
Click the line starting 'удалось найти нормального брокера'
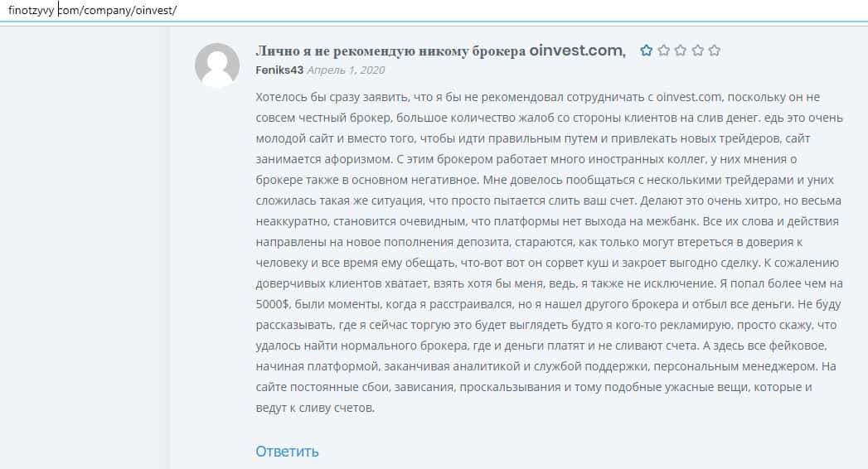point(541,346)
